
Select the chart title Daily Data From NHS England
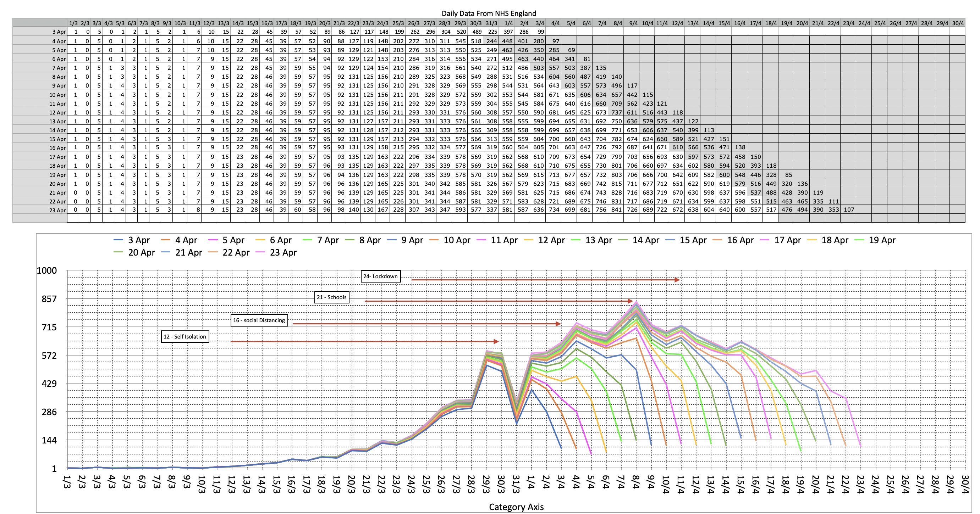point(489,13)
